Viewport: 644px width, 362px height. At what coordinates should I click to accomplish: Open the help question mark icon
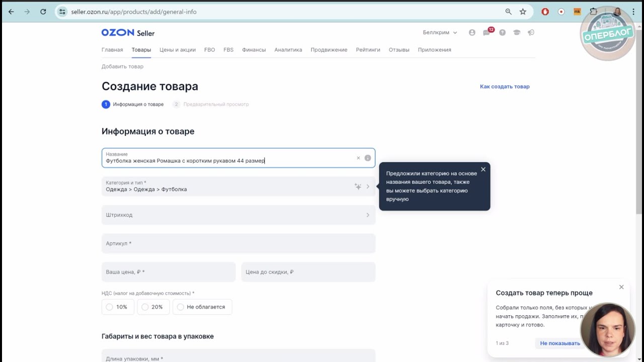(x=502, y=33)
